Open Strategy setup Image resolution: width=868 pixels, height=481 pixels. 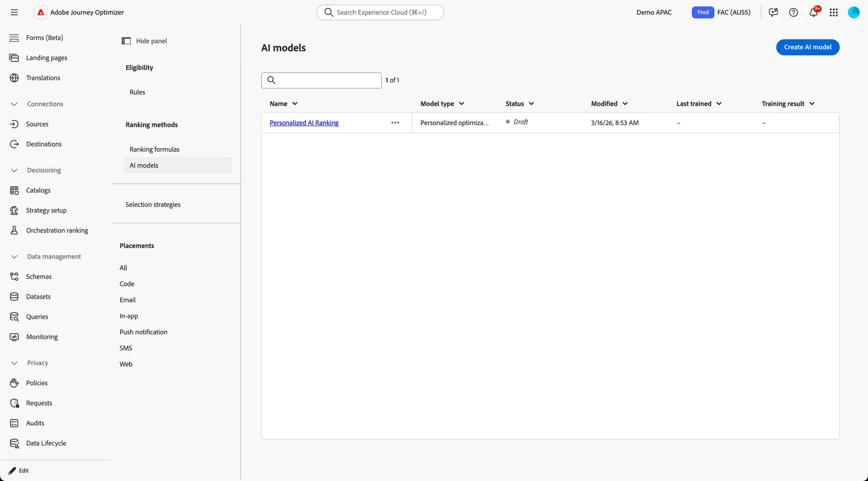coord(46,210)
